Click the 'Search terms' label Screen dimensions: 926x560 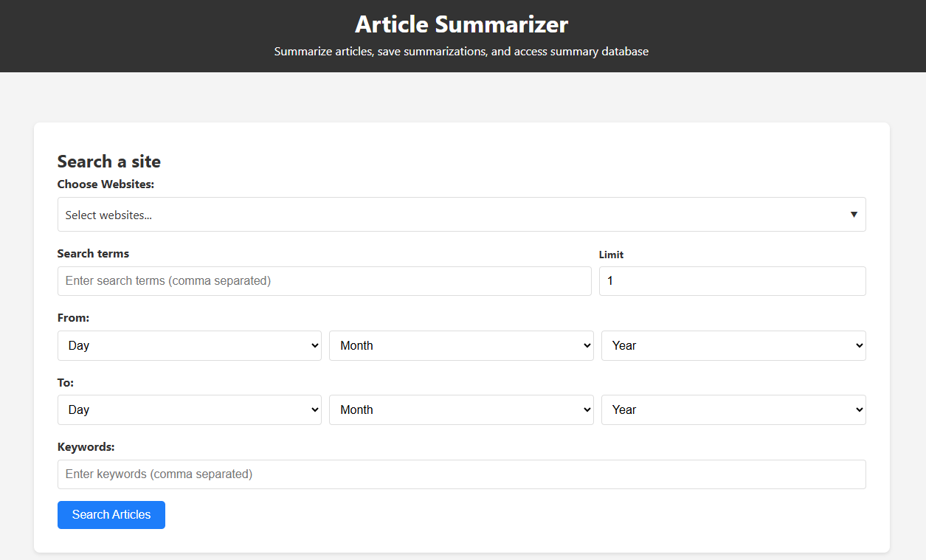(x=93, y=254)
